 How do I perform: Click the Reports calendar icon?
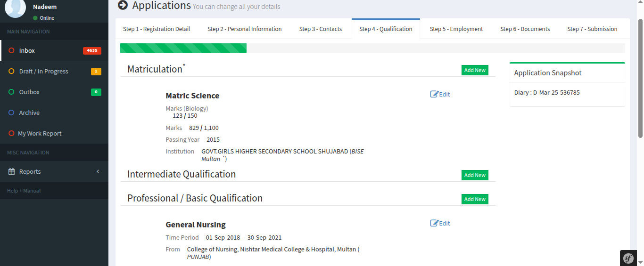(12, 171)
